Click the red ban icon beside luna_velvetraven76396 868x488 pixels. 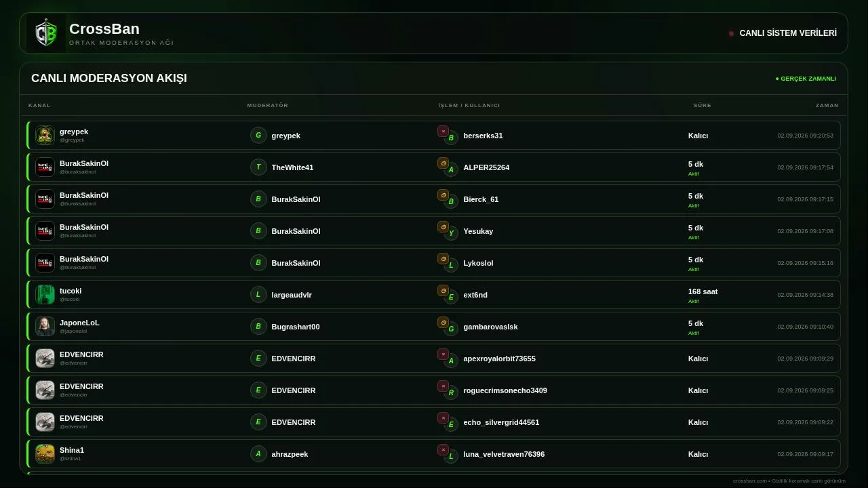pyautogui.click(x=443, y=450)
